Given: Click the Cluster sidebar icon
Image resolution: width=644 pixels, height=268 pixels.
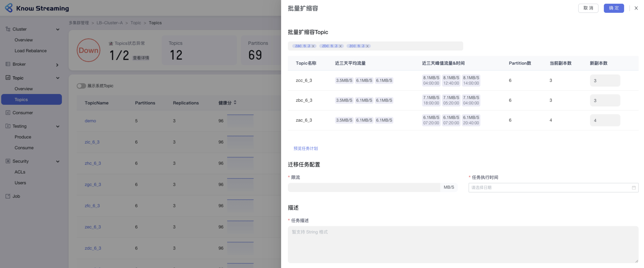Looking at the screenshot, I should (8, 29).
